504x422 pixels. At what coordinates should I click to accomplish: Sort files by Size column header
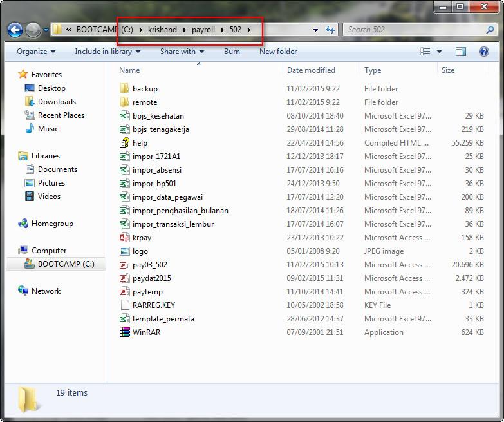[448, 70]
